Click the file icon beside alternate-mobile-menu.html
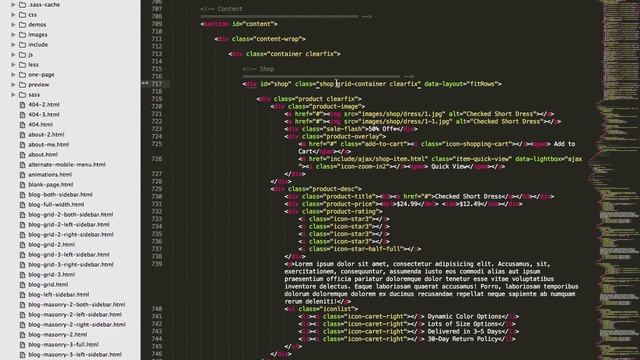The width and height of the screenshot is (640, 360). 22,164
